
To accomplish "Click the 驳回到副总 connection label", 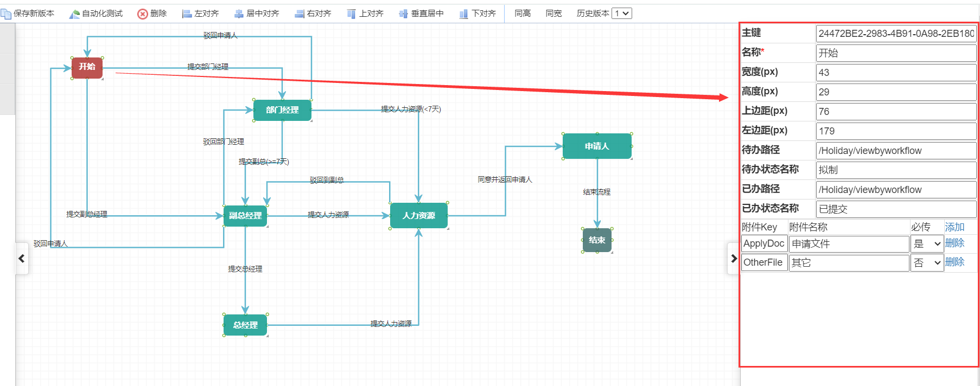I will point(327,180).
